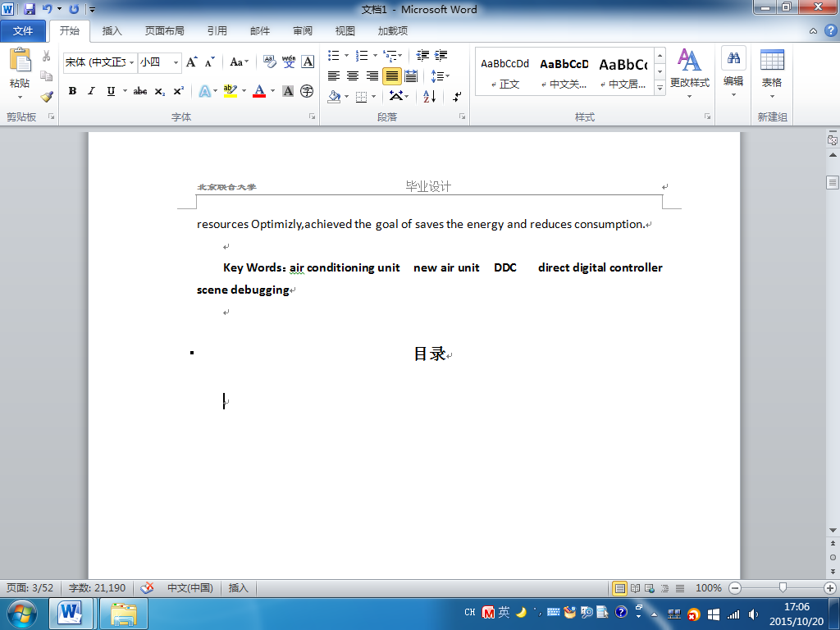Open Change Case (Aa) dropdown
This screenshot has width=840, height=630.
click(x=239, y=62)
